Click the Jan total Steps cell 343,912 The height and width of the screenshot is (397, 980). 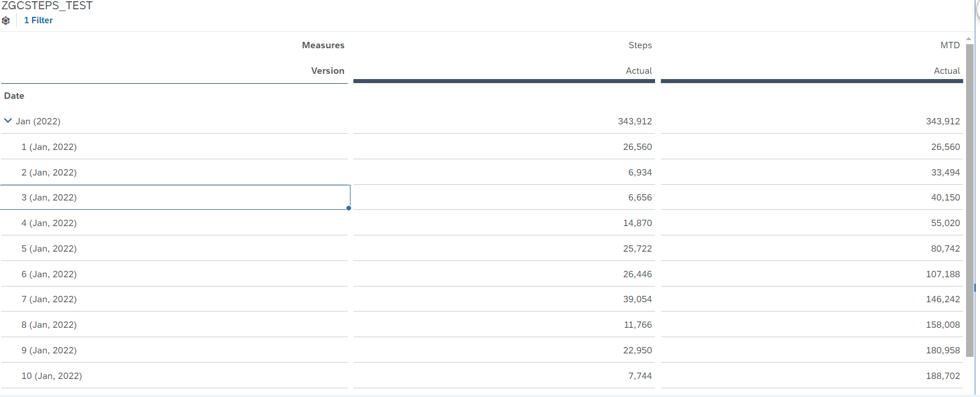point(634,121)
